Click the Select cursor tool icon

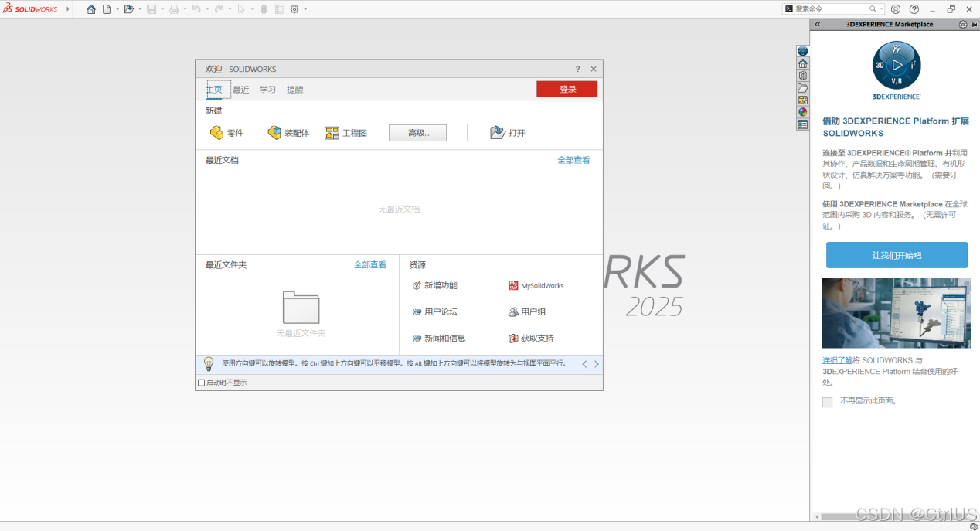[240, 9]
